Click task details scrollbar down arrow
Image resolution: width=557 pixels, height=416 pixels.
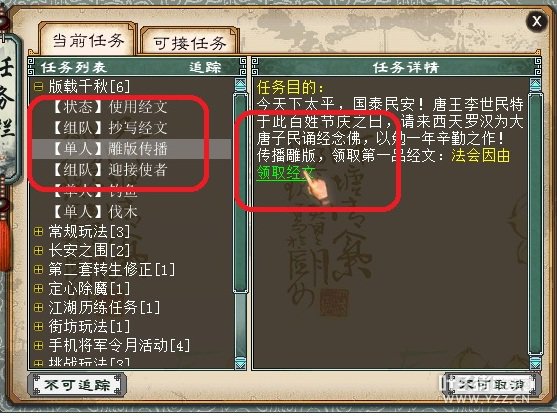[x=535, y=363]
